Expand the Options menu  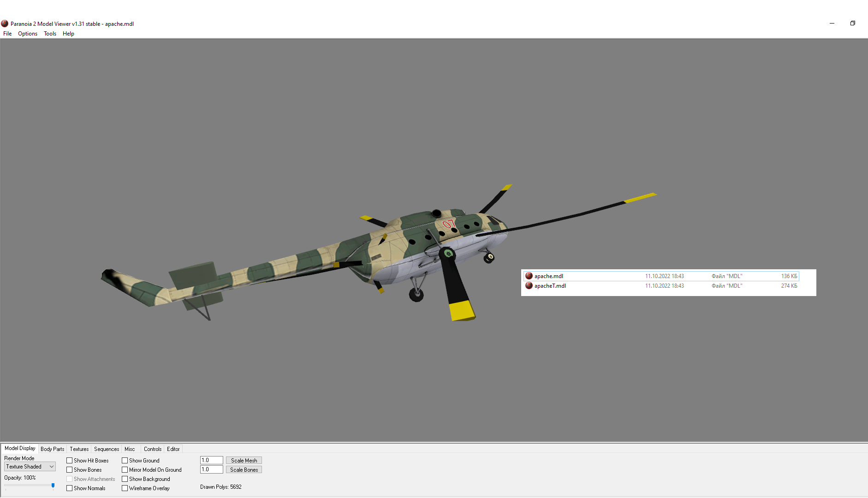coord(28,34)
